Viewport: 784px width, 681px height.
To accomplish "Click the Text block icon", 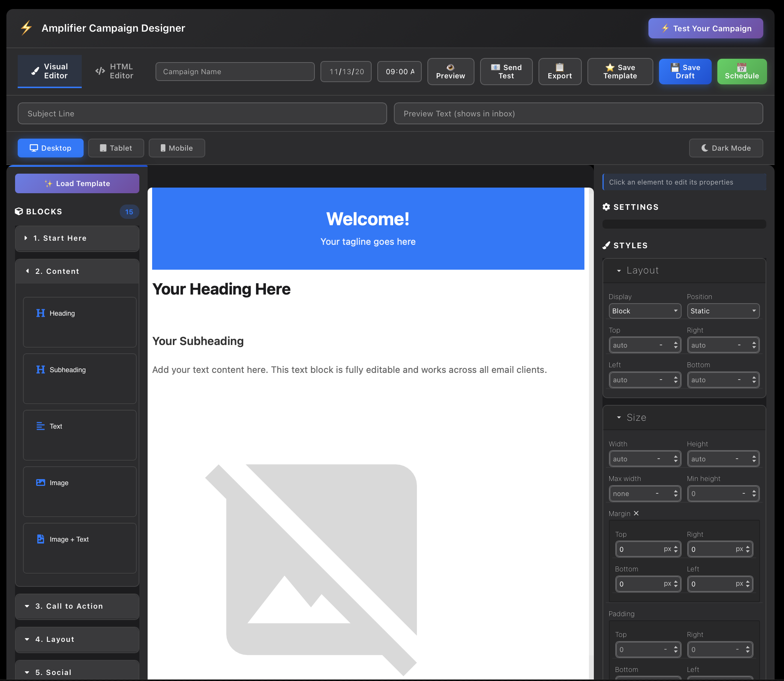I will 41,426.
